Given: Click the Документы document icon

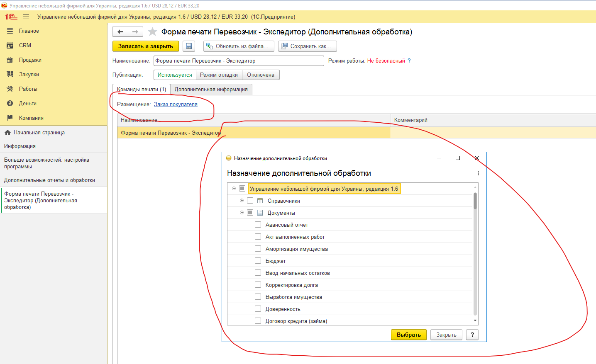Looking at the screenshot, I should pyautogui.click(x=260, y=213).
